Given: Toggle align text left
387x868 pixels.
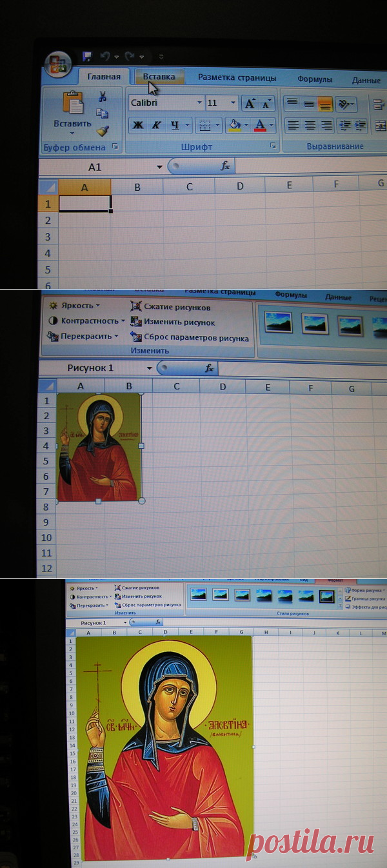Looking at the screenshot, I should coord(292,125).
